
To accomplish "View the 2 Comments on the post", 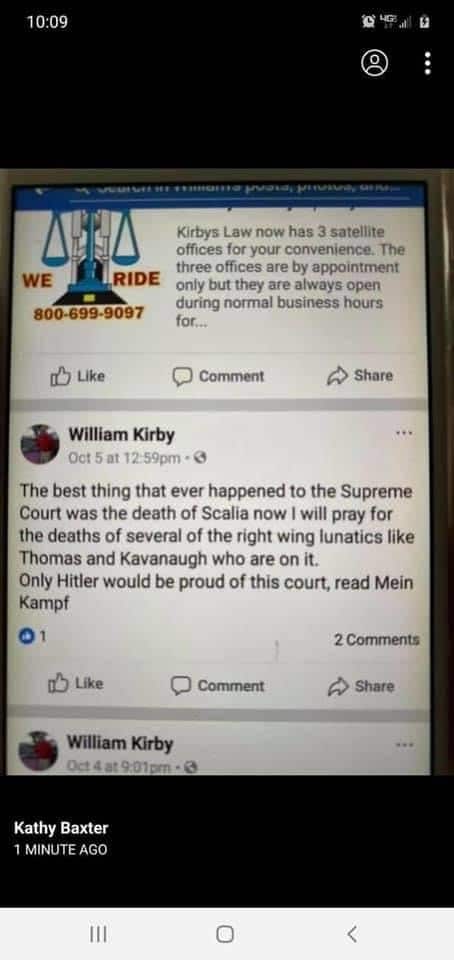I will tap(376, 640).
